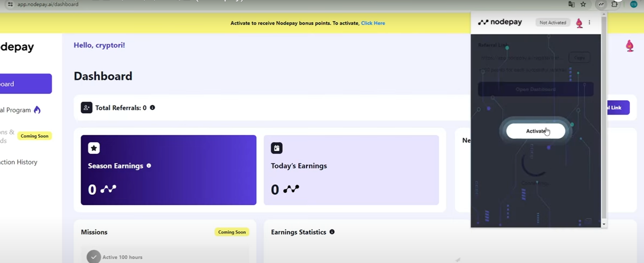This screenshot has height=263, width=644.
Task: Click the 'Total Referrals: 0' text
Action: click(121, 108)
